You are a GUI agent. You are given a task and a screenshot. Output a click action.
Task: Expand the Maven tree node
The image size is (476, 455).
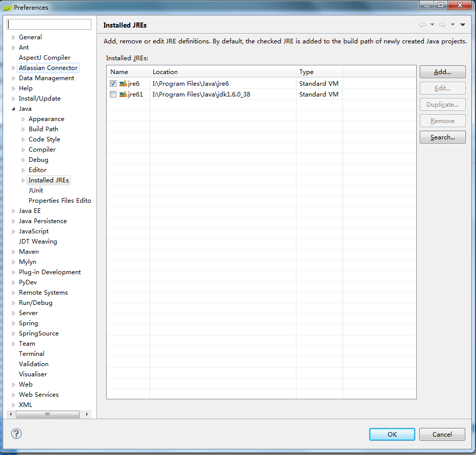coord(13,252)
